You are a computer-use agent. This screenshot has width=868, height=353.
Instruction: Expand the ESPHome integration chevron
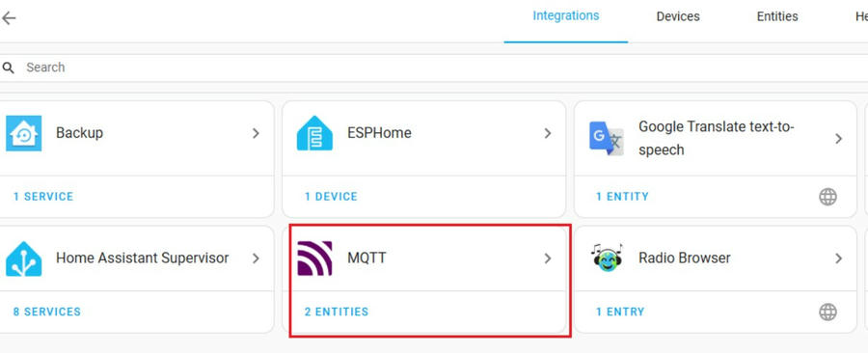pos(548,133)
